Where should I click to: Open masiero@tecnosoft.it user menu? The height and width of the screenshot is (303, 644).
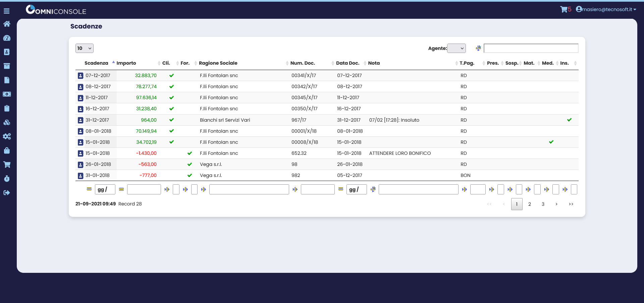[606, 9]
